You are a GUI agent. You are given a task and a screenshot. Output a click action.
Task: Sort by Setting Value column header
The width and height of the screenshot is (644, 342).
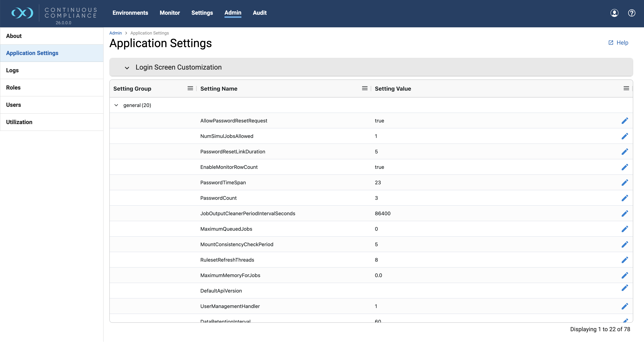point(393,89)
